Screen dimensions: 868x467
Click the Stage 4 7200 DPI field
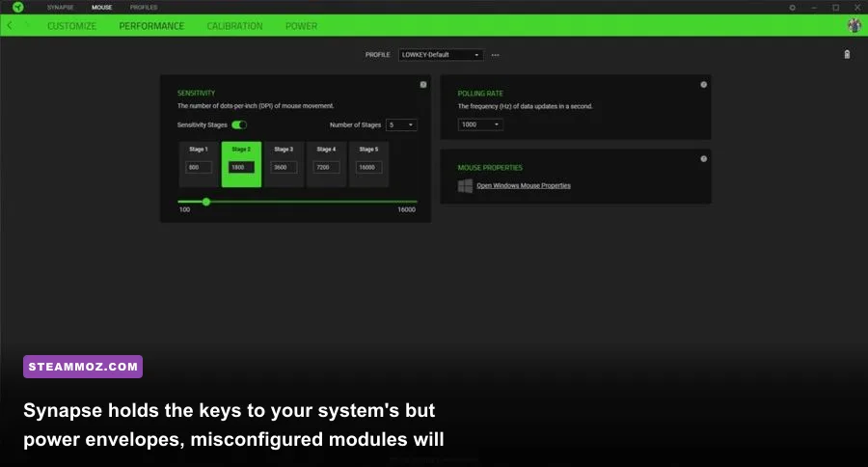click(x=327, y=167)
